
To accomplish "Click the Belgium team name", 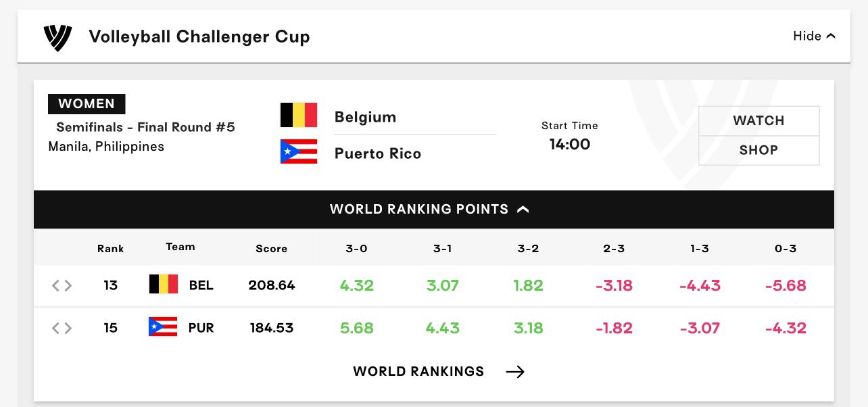I will [365, 117].
